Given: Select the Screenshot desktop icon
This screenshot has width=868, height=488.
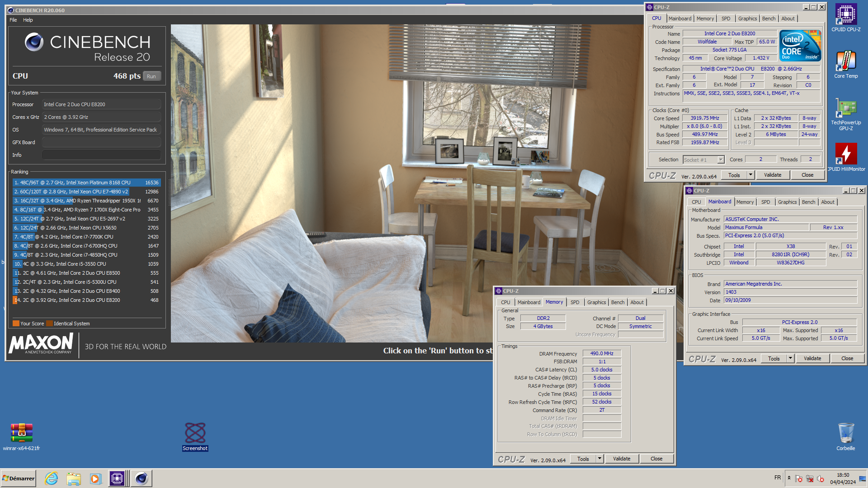Looking at the screenshot, I should point(195,436).
